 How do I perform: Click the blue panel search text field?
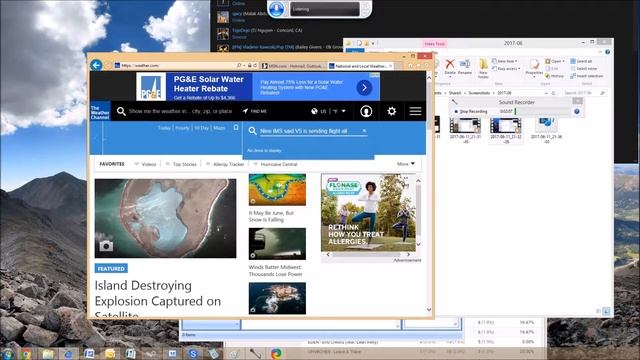(309, 131)
